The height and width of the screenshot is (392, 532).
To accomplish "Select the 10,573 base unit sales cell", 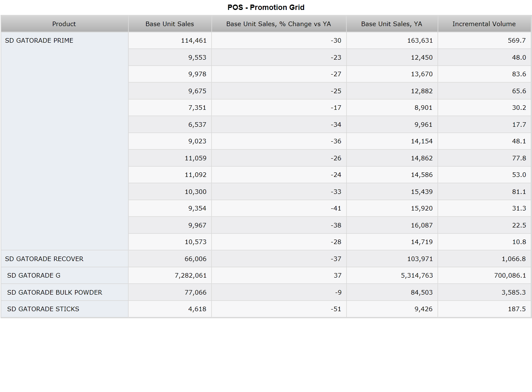I will pos(170,242).
